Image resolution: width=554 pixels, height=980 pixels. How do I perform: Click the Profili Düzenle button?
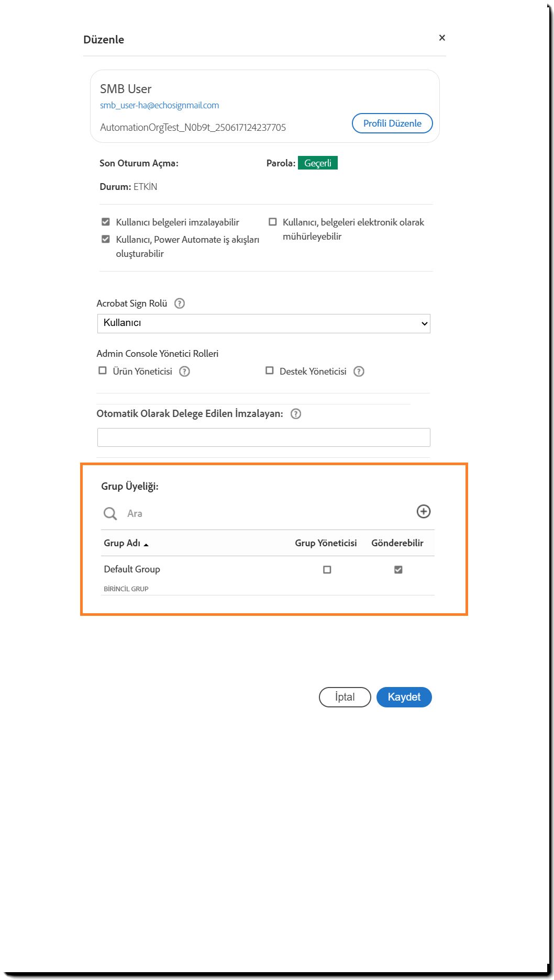tap(392, 123)
